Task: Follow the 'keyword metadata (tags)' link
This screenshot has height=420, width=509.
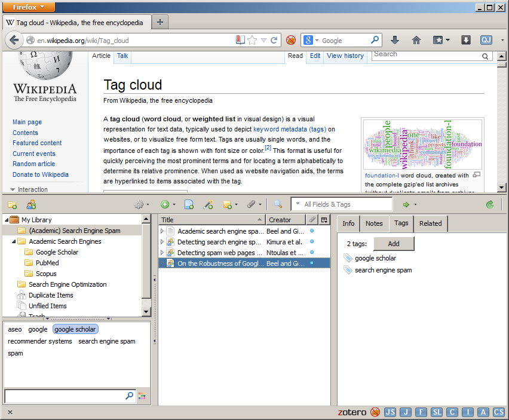Action: point(290,129)
